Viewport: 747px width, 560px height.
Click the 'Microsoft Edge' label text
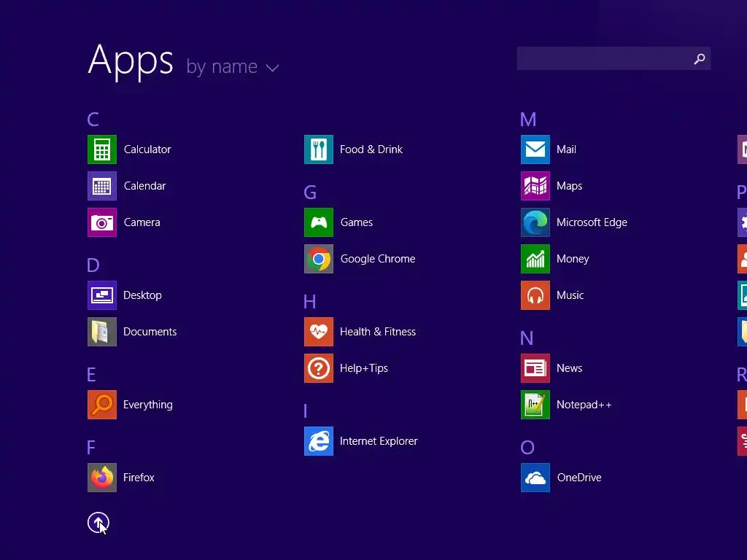(x=592, y=222)
